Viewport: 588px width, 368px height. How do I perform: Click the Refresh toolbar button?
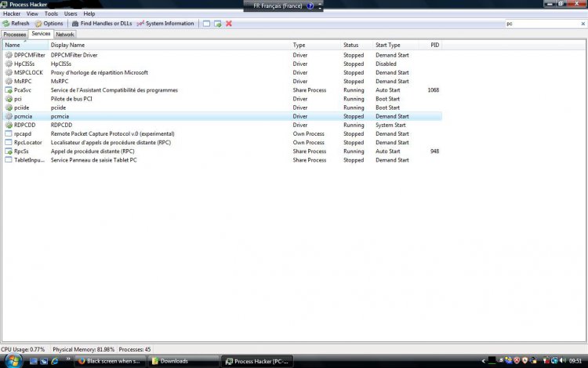click(16, 24)
